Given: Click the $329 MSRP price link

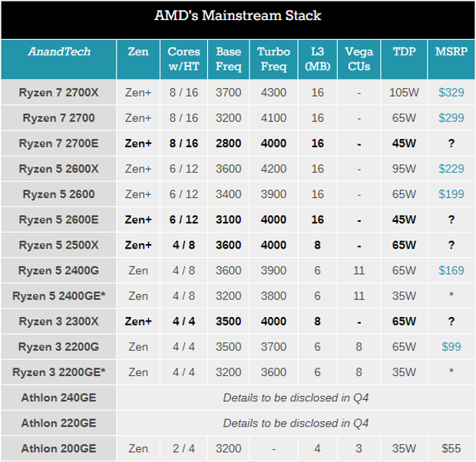Looking at the screenshot, I should [x=451, y=93].
